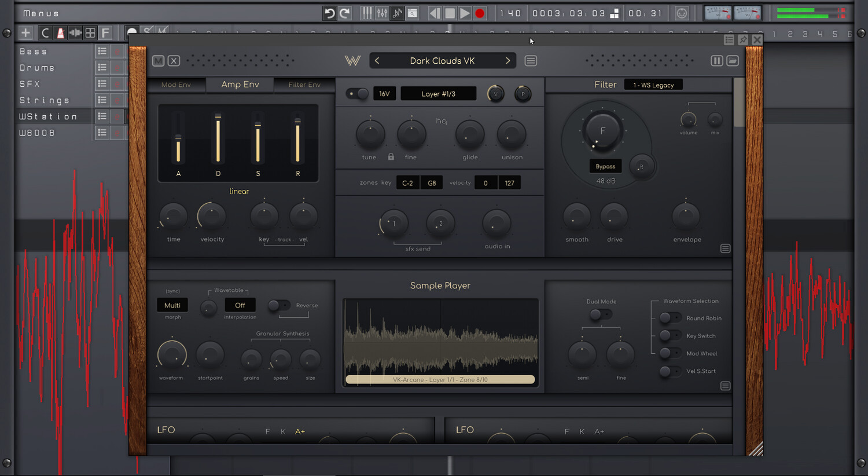
Task: Click the X button in the plugin header
Action: [x=174, y=61]
